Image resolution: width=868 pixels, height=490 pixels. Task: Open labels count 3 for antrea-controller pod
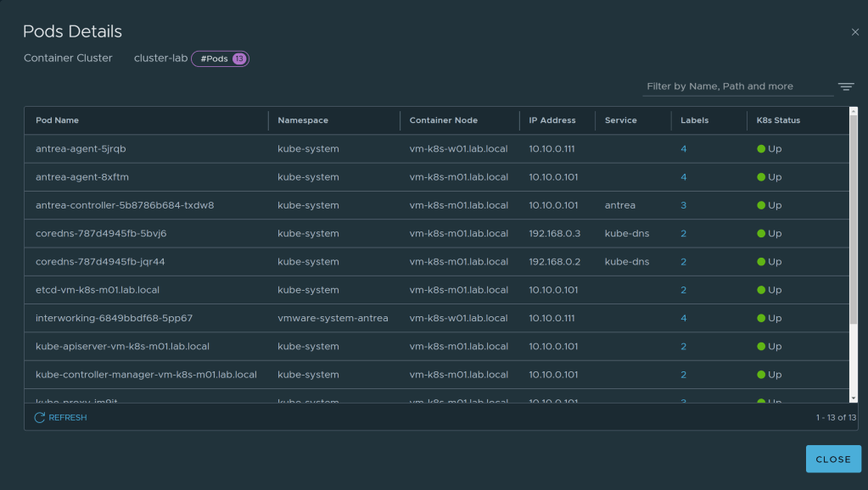683,205
